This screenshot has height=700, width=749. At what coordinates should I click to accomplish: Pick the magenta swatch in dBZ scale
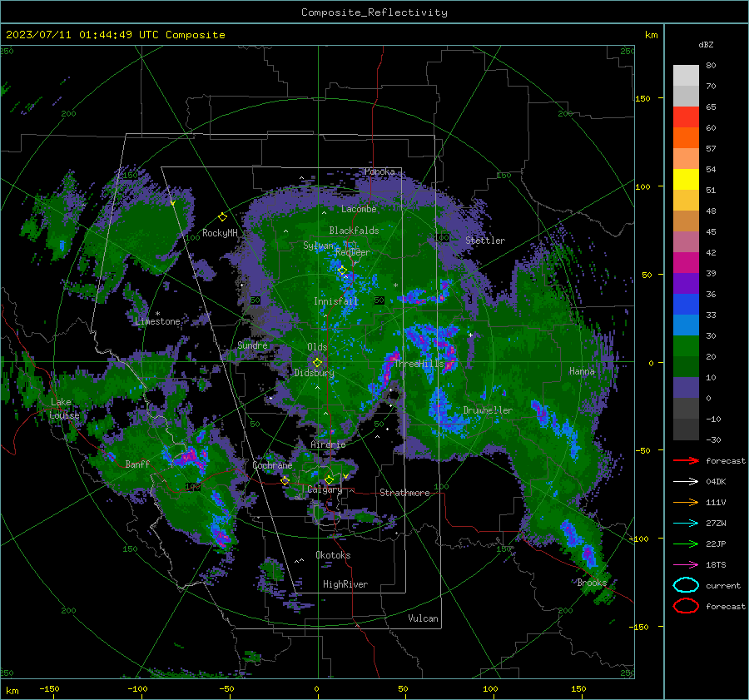click(686, 262)
